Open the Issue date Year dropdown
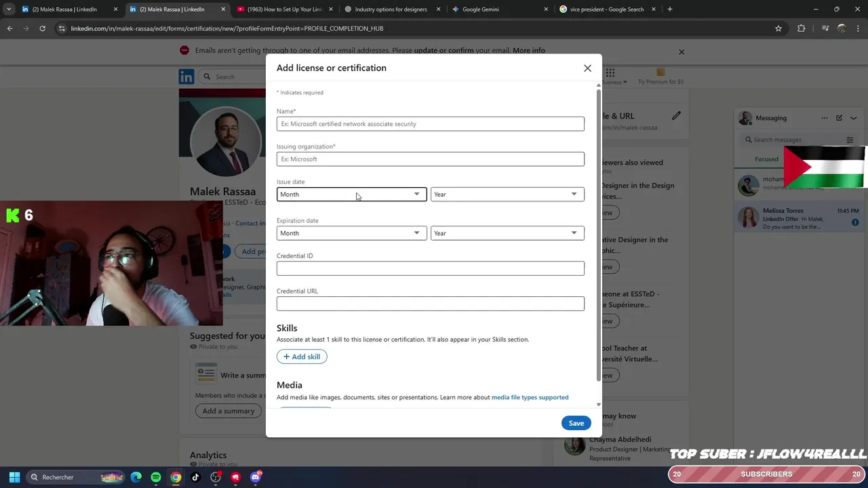Screen dimensions: 868x488 point(507,195)
